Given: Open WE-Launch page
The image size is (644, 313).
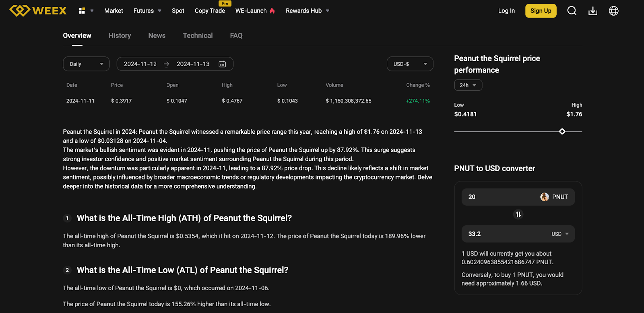Looking at the screenshot, I should pos(251,11).
